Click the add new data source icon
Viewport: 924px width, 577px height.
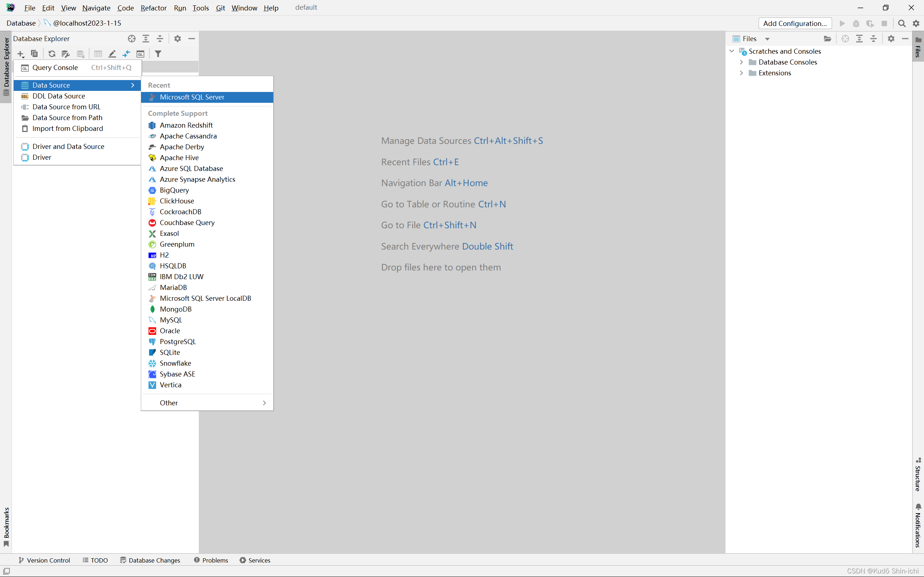click(20, 54)
